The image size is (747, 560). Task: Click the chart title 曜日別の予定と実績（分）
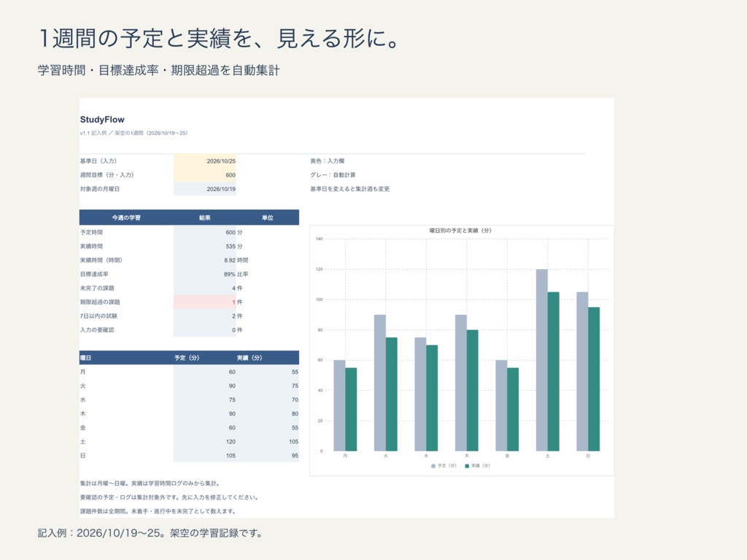pos(460,230)
